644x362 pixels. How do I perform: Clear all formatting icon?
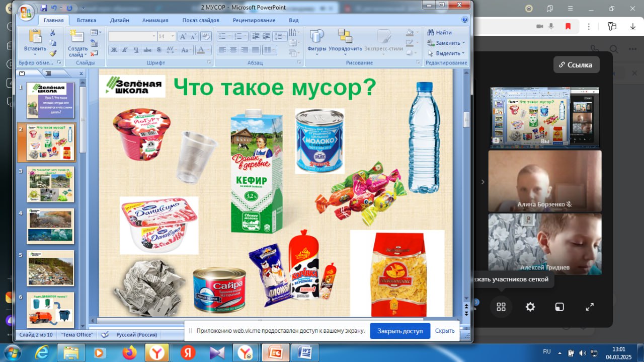(206, 36)
